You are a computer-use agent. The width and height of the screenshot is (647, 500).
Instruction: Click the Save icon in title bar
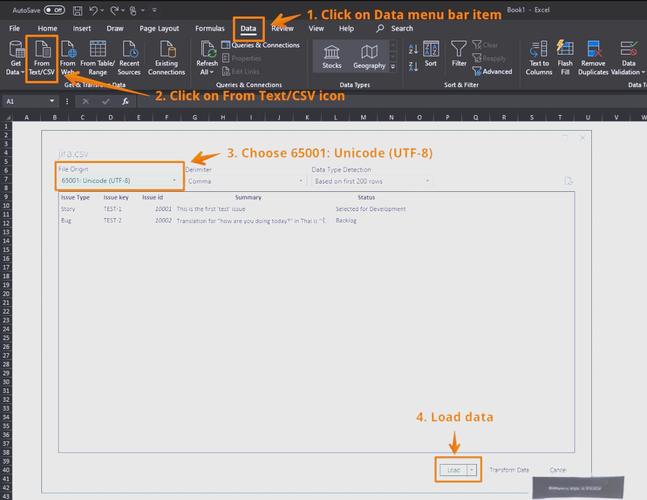point(77,10)
